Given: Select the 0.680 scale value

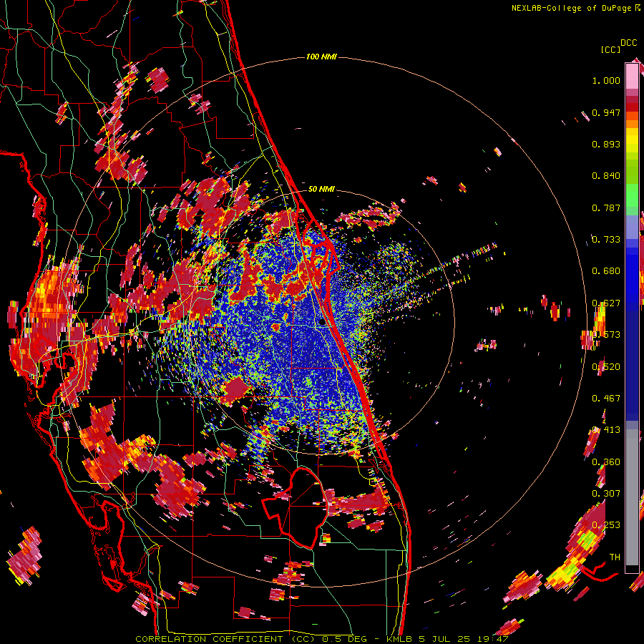Looking at the screenshot, I should click(x=606, y=270).
